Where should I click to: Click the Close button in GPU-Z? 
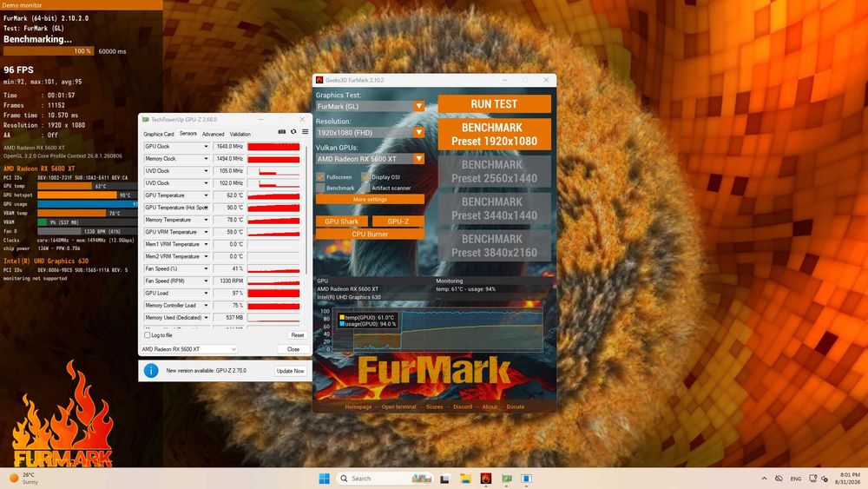(x=293, y=349)
